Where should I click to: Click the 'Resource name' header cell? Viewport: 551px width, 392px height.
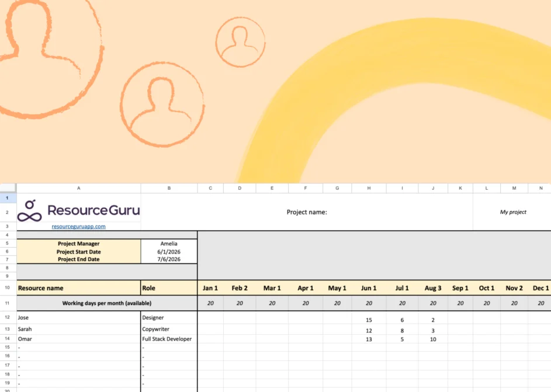click(79, 288)
